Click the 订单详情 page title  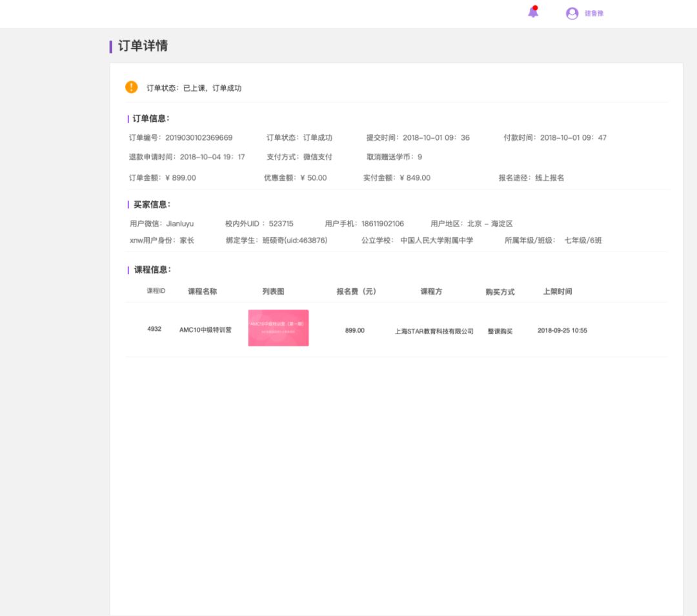click(x=143, y=46)
